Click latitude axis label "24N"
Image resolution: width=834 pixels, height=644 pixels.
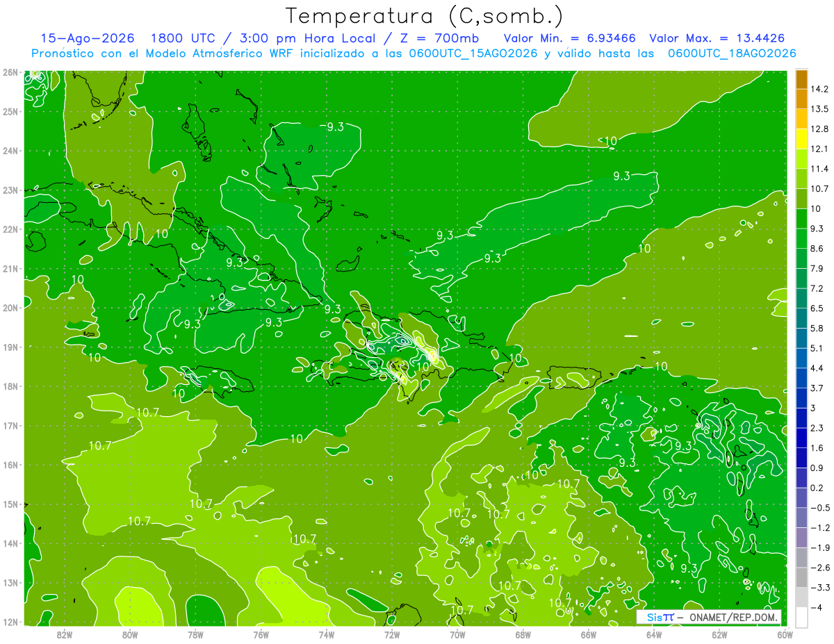point(10,151)
